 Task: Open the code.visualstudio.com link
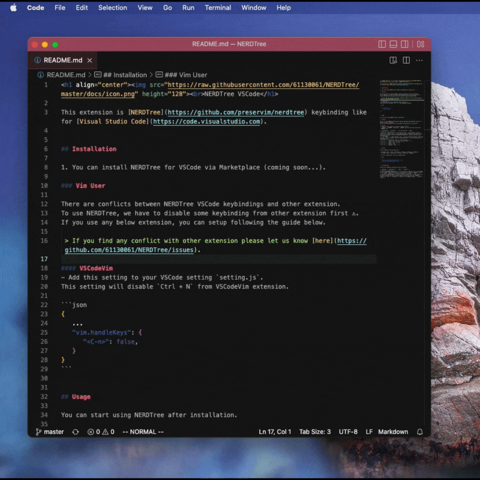coord(207,122)
